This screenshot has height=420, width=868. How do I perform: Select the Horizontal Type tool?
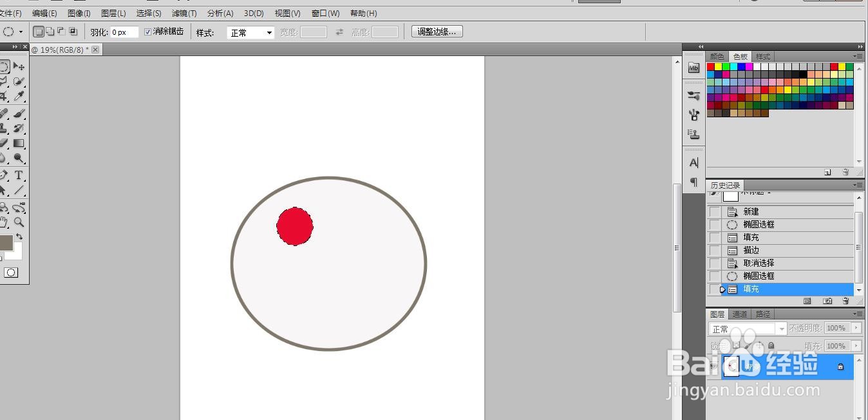(x=19, y=175)
